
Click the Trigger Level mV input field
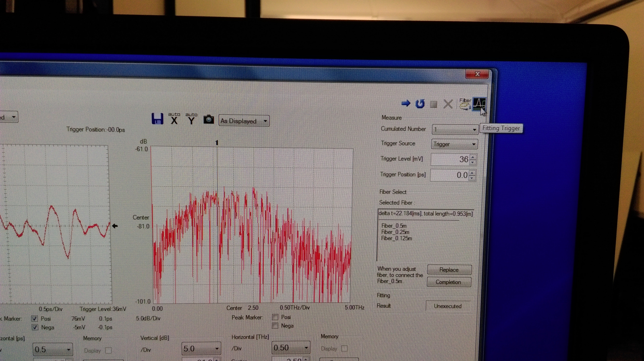click(x=450, y=160)
